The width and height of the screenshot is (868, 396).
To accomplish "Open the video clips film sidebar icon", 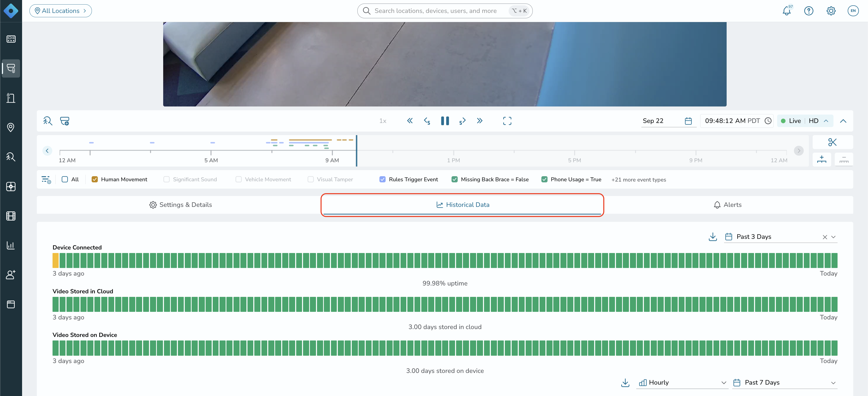I will (x=11, y=216).
